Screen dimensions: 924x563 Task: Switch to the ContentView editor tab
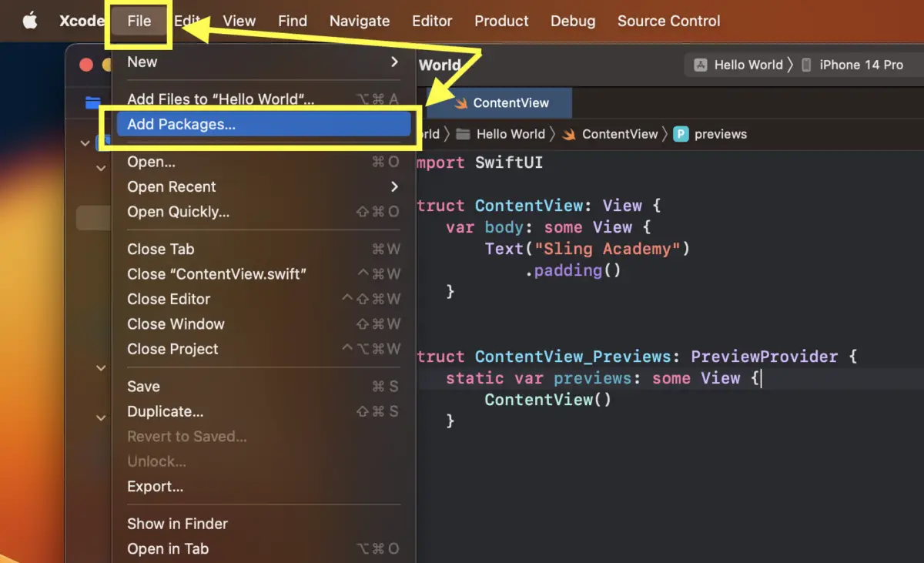tap(500, 103)
